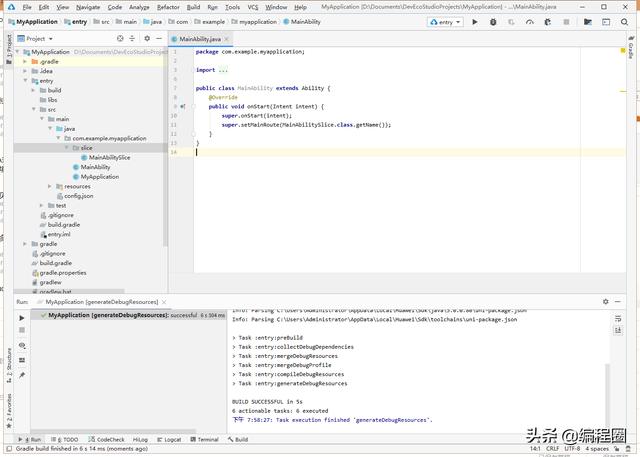This screenshot has width=640, height=457.
Task: Click the Run panel magnifier filter icon
Action: pos(22,346)
